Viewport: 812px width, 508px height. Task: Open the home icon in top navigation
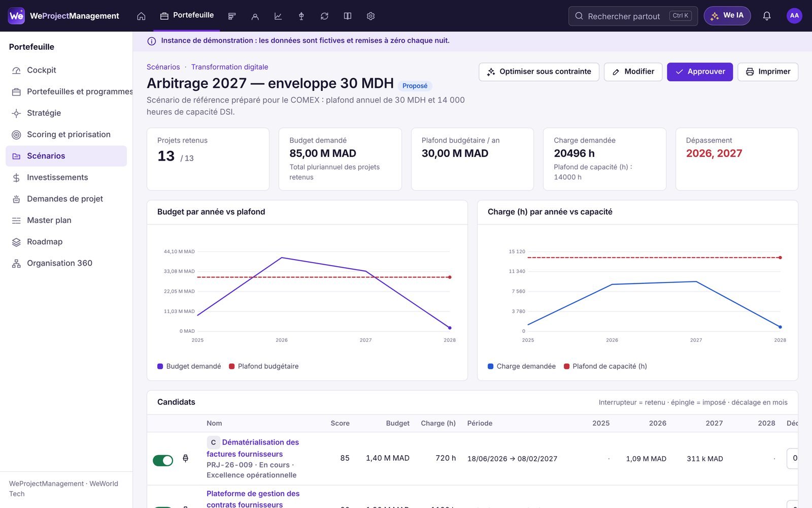pyautogui.click(x=141, y=16)
